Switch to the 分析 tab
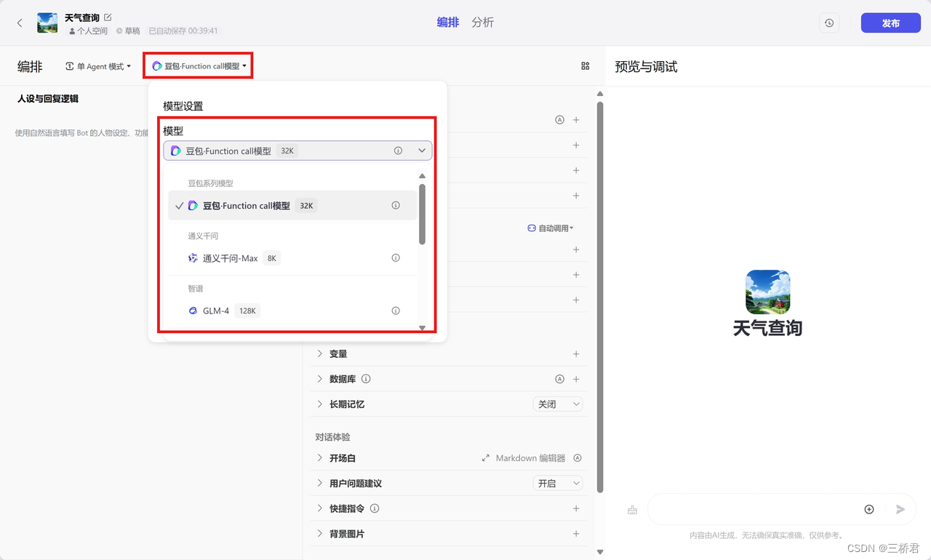 483,23
